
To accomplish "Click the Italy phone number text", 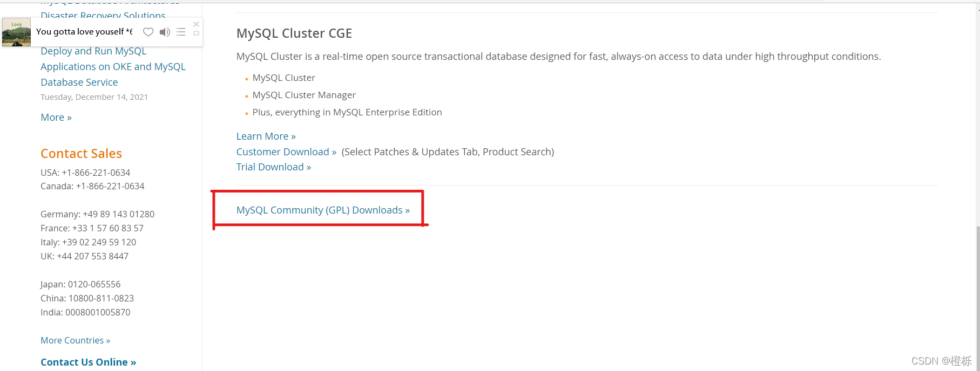I will (89, 242).
